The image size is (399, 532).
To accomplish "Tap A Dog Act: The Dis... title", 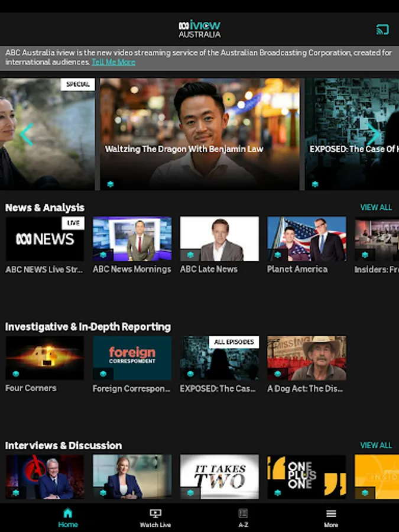I will click(x=305, y=388).
